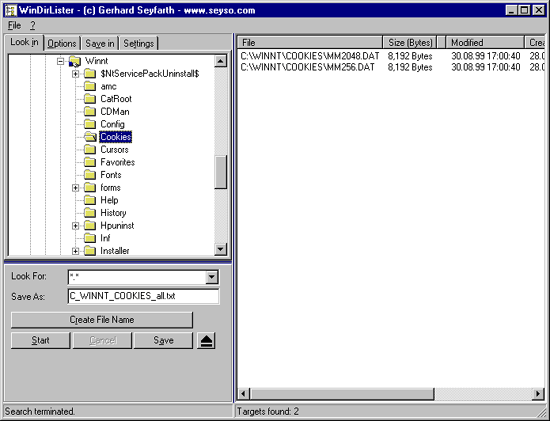The image size is (550, 421).
Task: Select the Cookies tree item label
Action: click(x=116, y=137)
